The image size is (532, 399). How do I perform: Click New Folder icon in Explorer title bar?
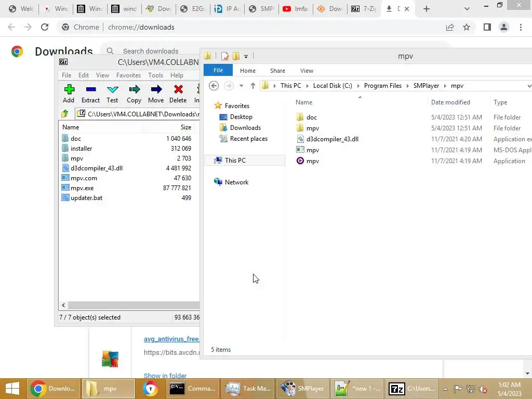tap(236, 56)
